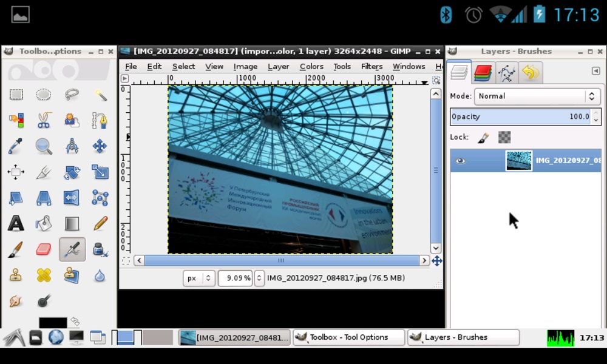Select the Perspective Clone tool

coord(72,275)
